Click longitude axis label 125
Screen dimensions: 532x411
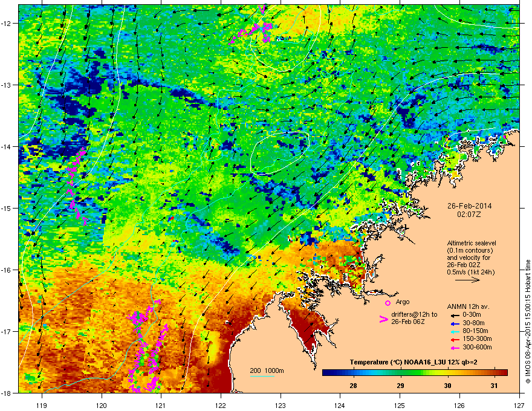click(x=400, y=405)
